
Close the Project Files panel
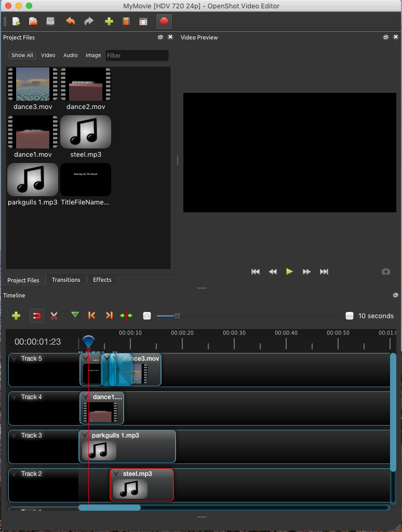[170, 37]
